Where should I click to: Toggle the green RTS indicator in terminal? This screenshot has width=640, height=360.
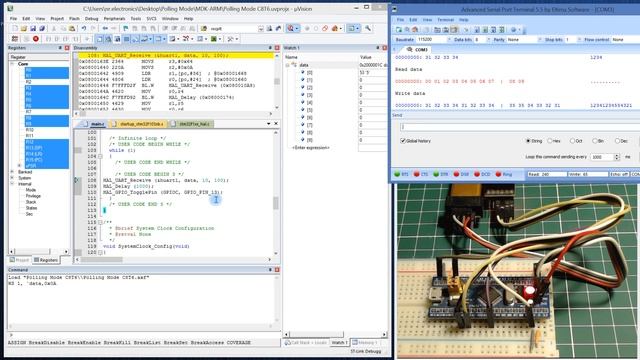397,174
